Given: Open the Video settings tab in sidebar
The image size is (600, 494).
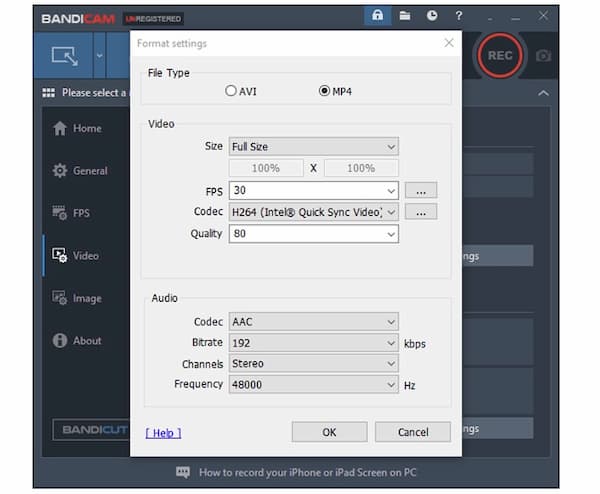Looking at the screenshot, I should 75,255.
